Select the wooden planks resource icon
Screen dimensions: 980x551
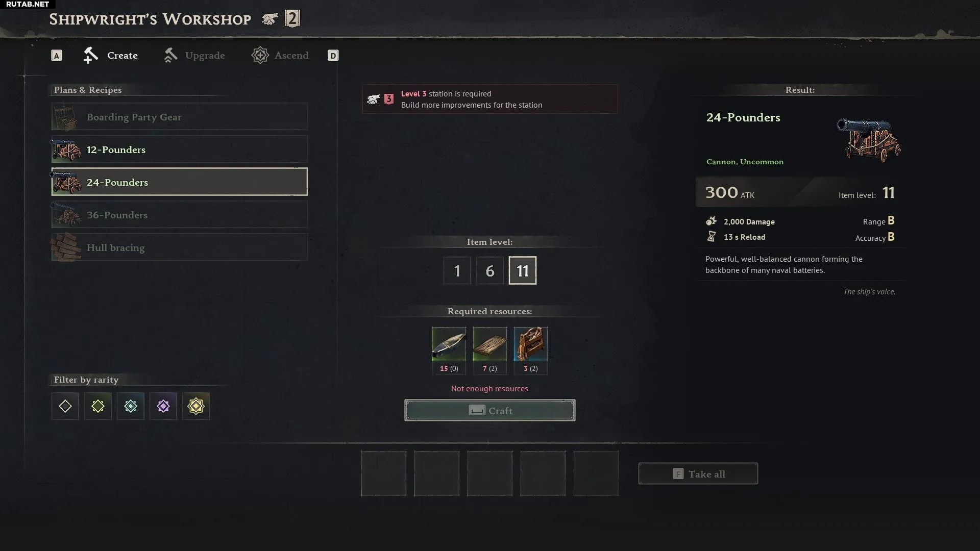click(x=490, y=344)
